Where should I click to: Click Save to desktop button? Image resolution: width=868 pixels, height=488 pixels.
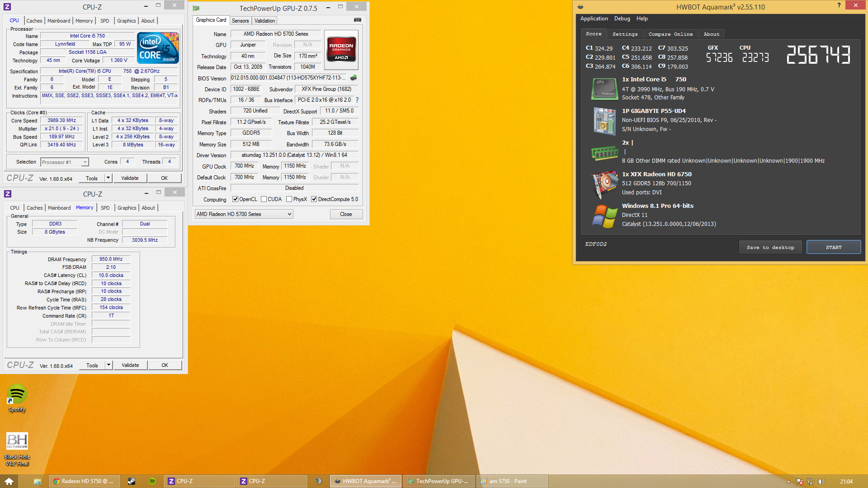tap(770, 247)
